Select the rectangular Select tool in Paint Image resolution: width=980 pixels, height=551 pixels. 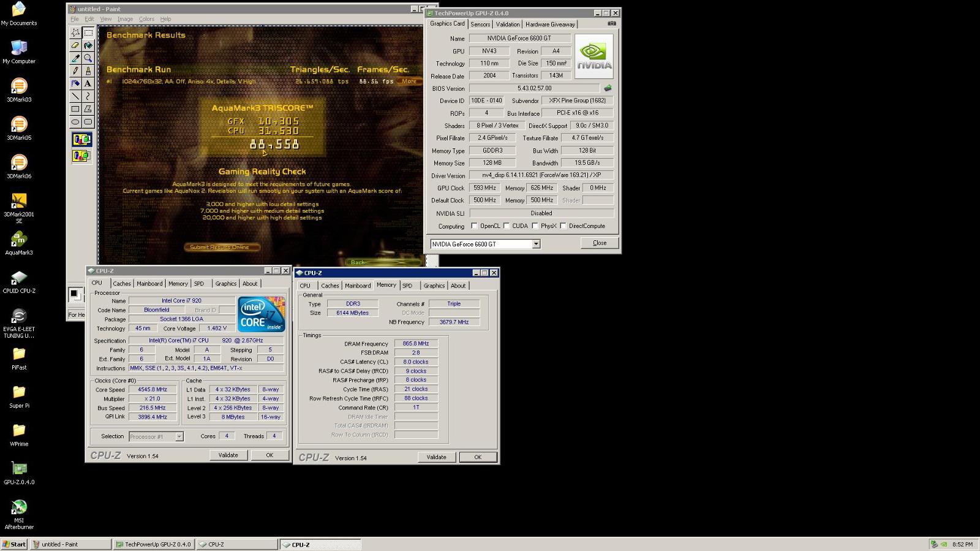tap(88, 32)
